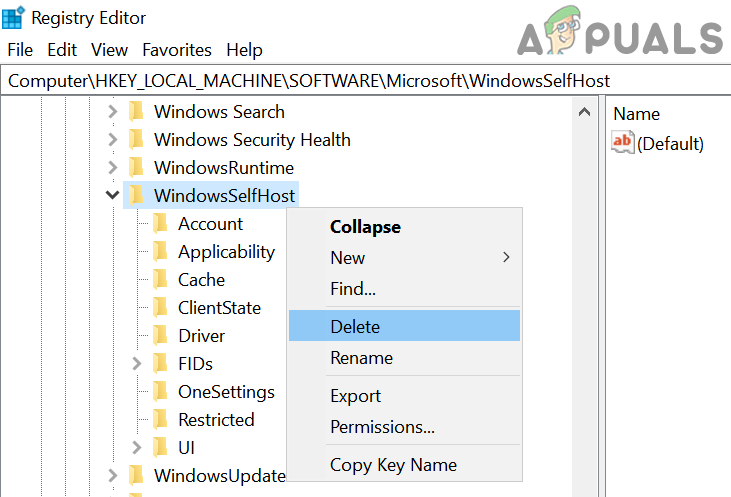Image resolution: width=731 pixels, height=497 pixels.
Task: Select the ClientState subkey label
Action: tap(219, 308)
